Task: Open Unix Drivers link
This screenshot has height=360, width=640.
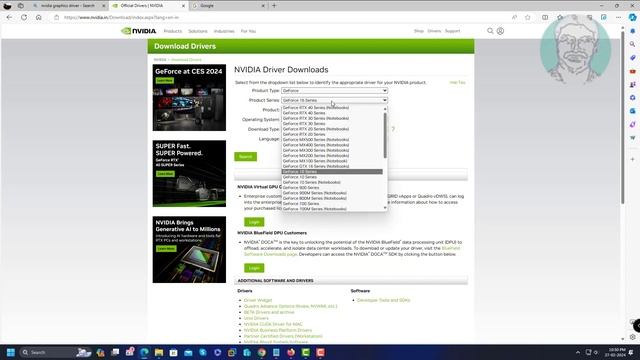Action: coord(256,318)
